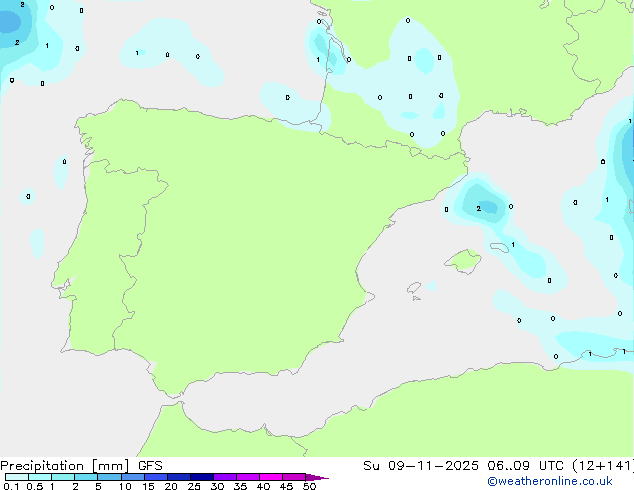The image size is (634, 490).
Task: Click the 40–45 mm magenta swatch
Action: click(x=271, y=477)
